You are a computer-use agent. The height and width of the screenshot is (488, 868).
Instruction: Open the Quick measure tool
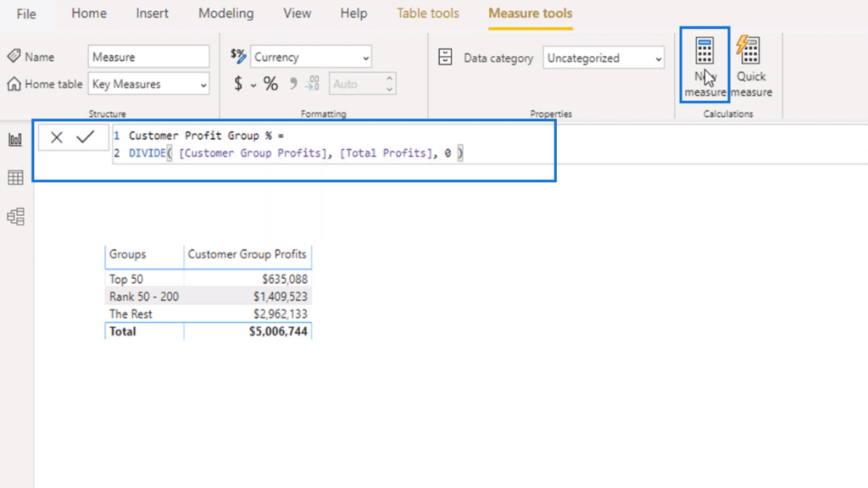pos(751,66)
